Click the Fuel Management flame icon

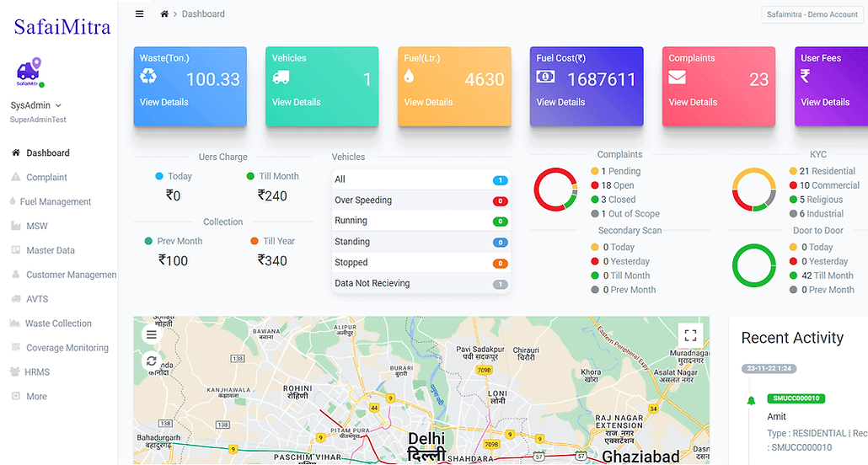[13, 201]
